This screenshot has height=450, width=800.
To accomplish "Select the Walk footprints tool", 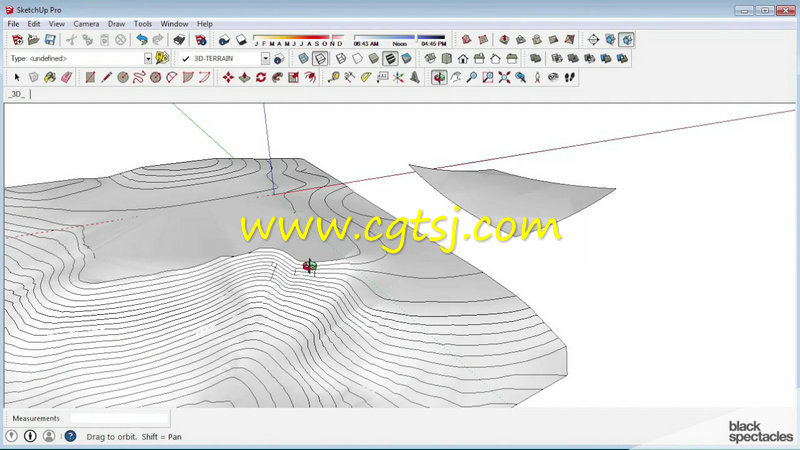I will 570,77.
